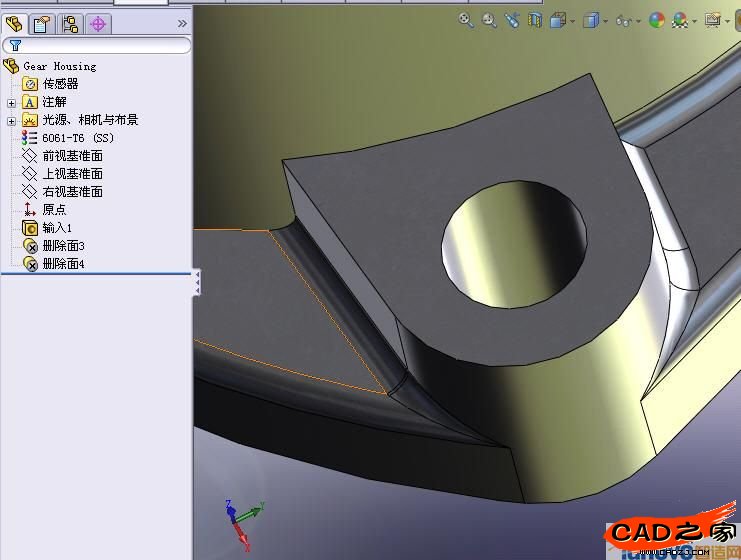The height and width of the screenshot is (560, 741).
Task: Open the DimXpertManager tab
Action: click(x=98, y=24)
